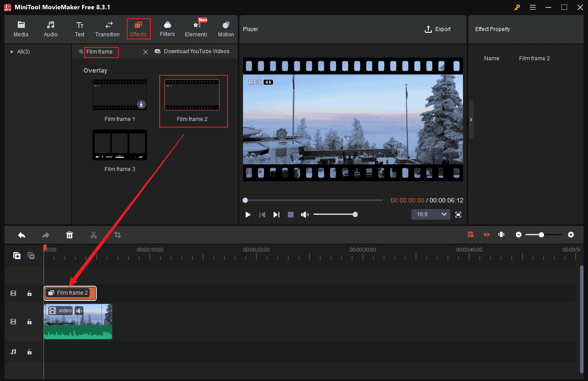The width and height of the screenshot is (588, 381).
Task: Select the Film frame 3 thumbnail
Action: tap(119, 145)
